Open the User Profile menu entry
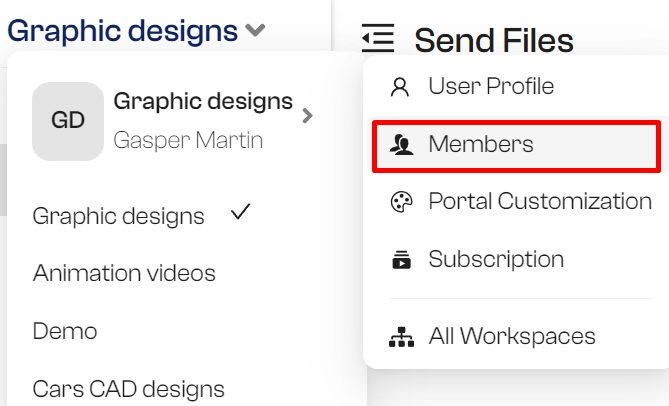 tap(516, 87)
